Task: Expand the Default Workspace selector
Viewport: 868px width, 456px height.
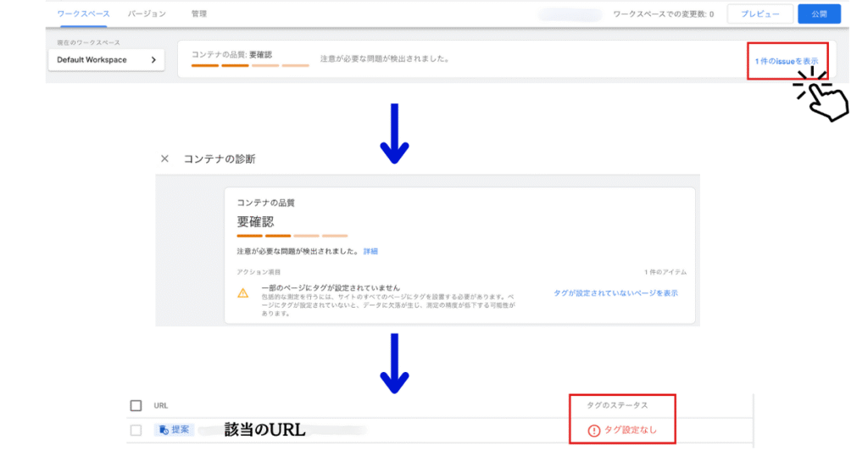Action: [x=106, y=60]
